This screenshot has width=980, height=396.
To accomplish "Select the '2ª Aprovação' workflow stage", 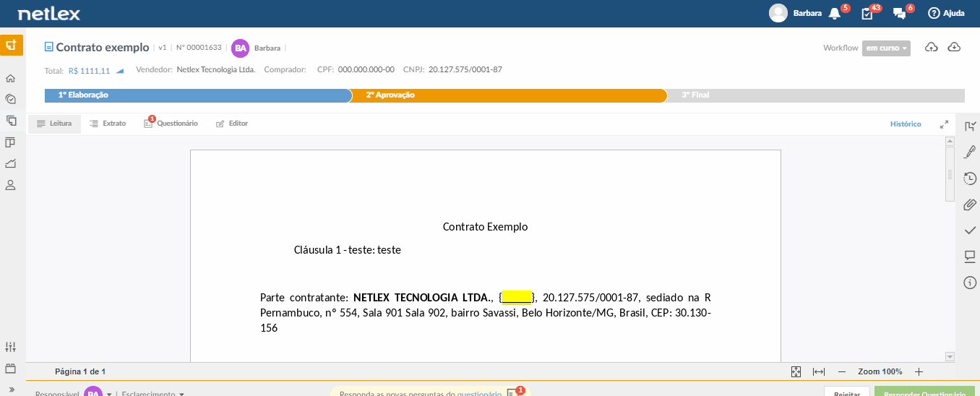I will (x=508, y=95).
